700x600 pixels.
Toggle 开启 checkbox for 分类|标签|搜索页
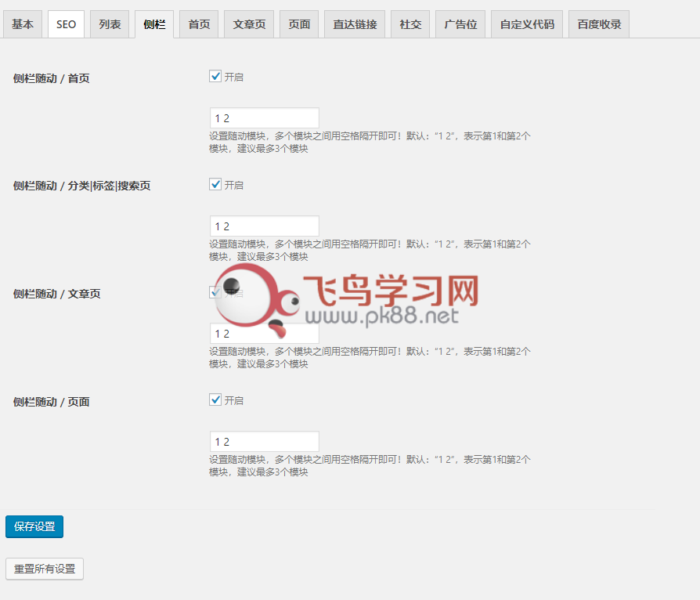[x=215, y=185]
